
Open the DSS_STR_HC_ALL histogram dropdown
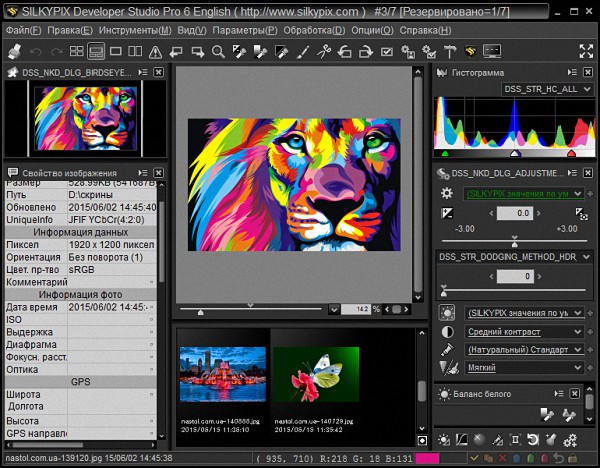[x=547, y=89]
